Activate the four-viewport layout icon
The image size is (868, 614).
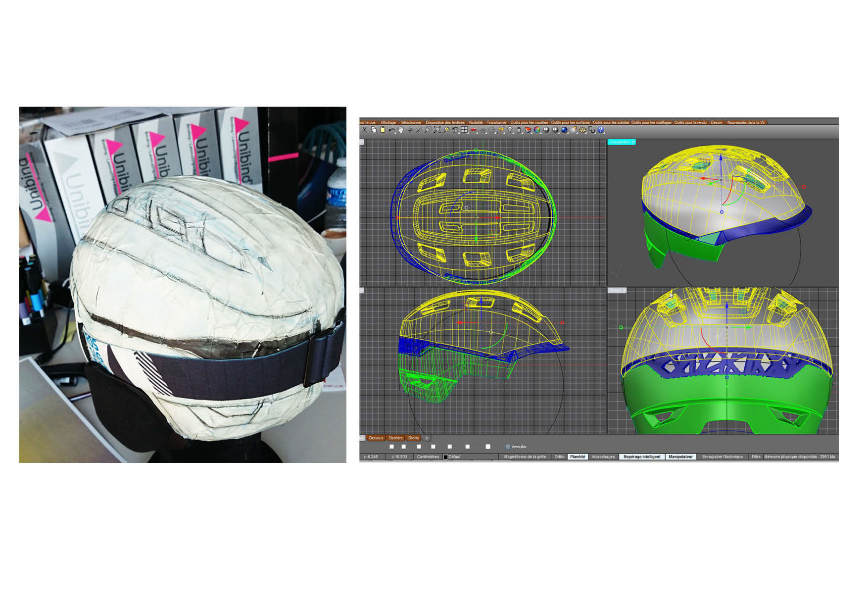464,130
